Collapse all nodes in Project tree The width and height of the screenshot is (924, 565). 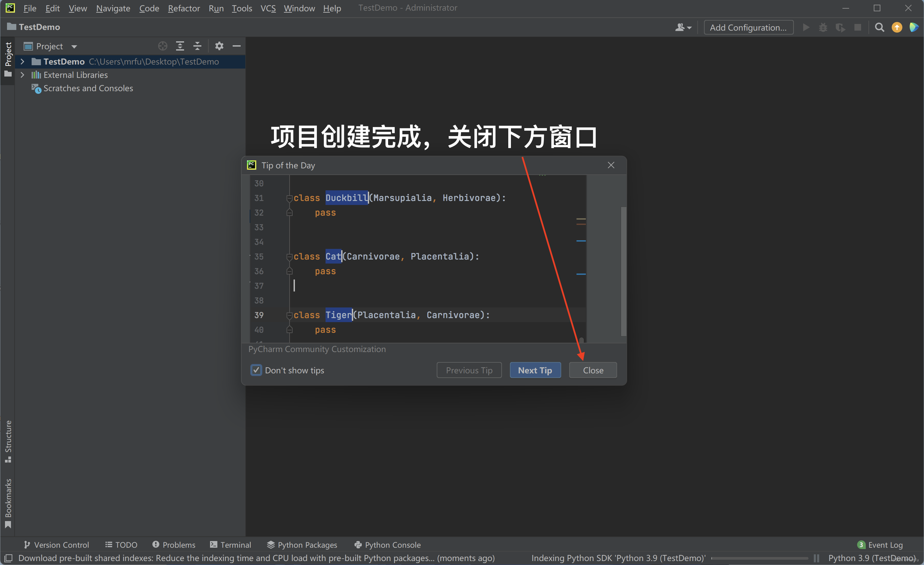(x=197, y=46)
